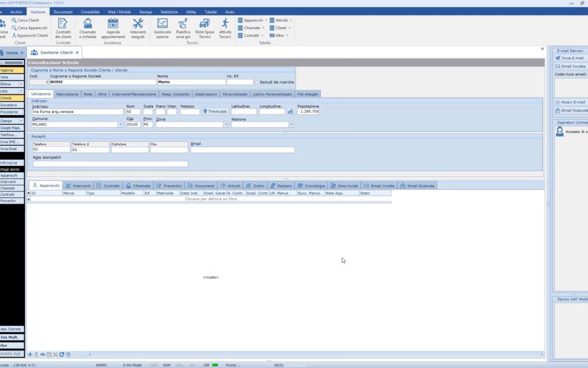
Task: Open Zona dropdown list
Action: tap(226, 125)
